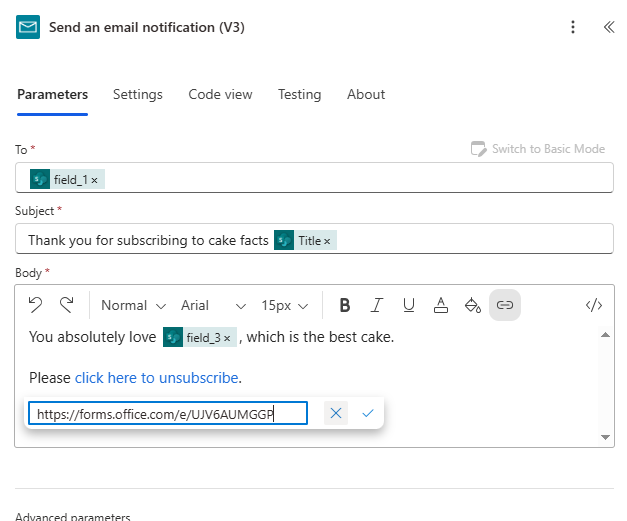The height and width of the screenshot is (521, 627).
Task: Click the Advanced parameters label
Action: (x=73, y=517)
